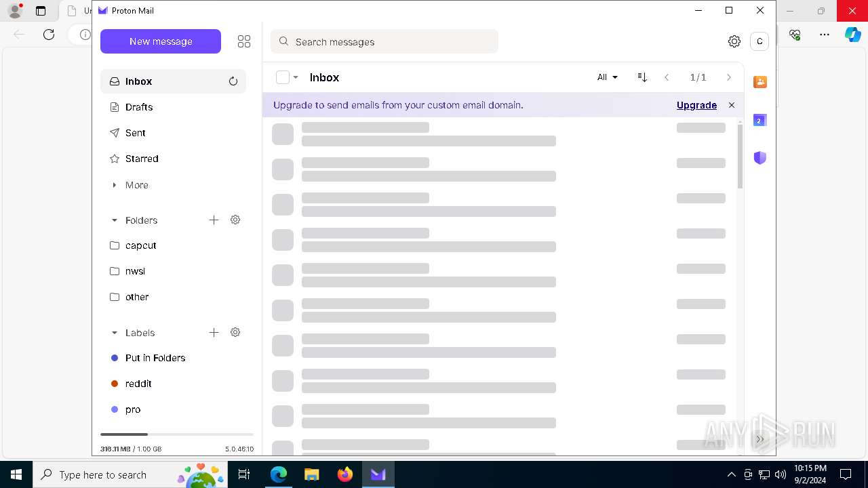The image size is (868, 488).
Task: Dismiss the upgrade banner
Action: (x=732, y=105)
